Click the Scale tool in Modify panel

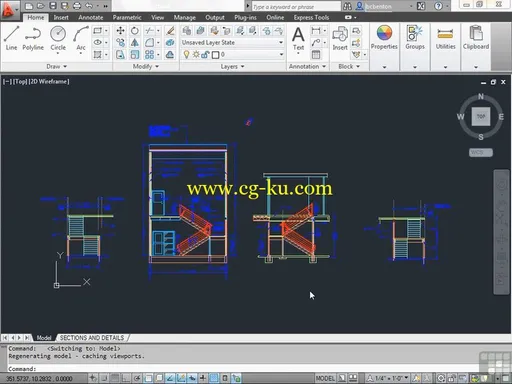tap(135, 54)
